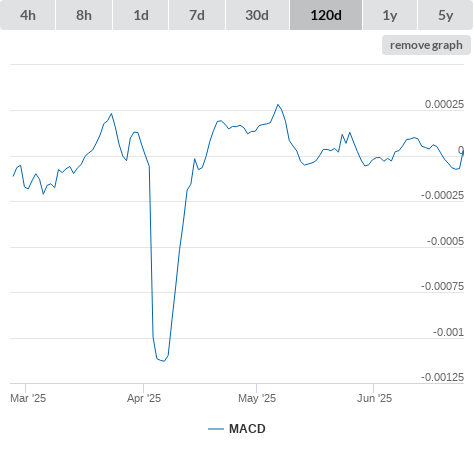Click the Jun '25 axis label

[x=374, y=398]
